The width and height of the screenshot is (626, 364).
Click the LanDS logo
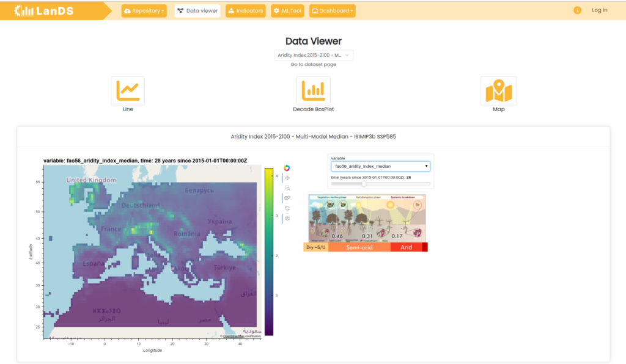point(44,11)
